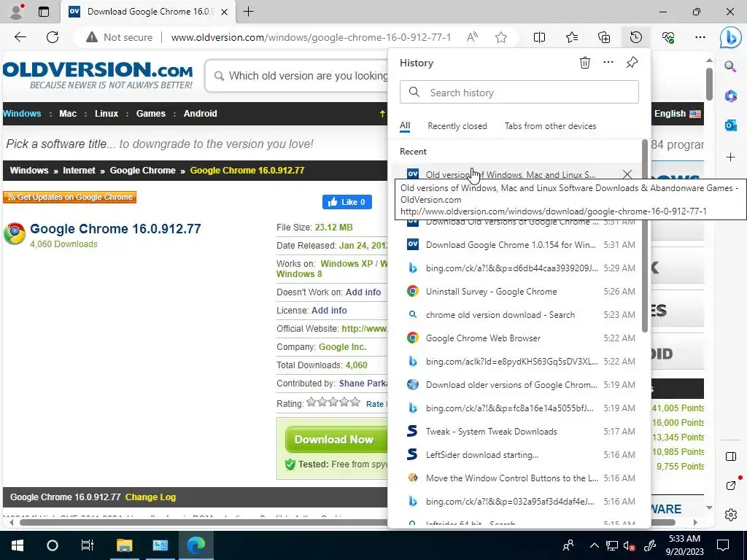
Task: Pin the History panel
Action: tap(632, 63)
